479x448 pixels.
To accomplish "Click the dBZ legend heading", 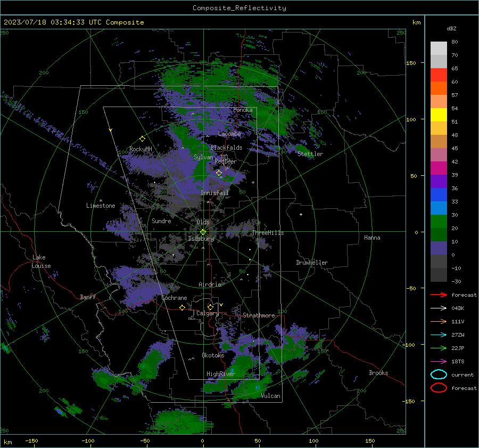I will point(451,28).
